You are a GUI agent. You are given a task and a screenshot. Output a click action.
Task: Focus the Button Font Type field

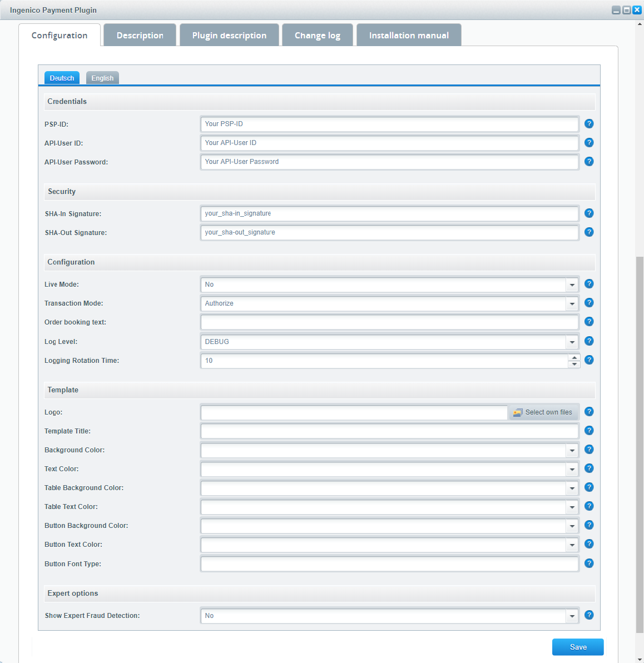pyautogui.click(x=389, y=564)
